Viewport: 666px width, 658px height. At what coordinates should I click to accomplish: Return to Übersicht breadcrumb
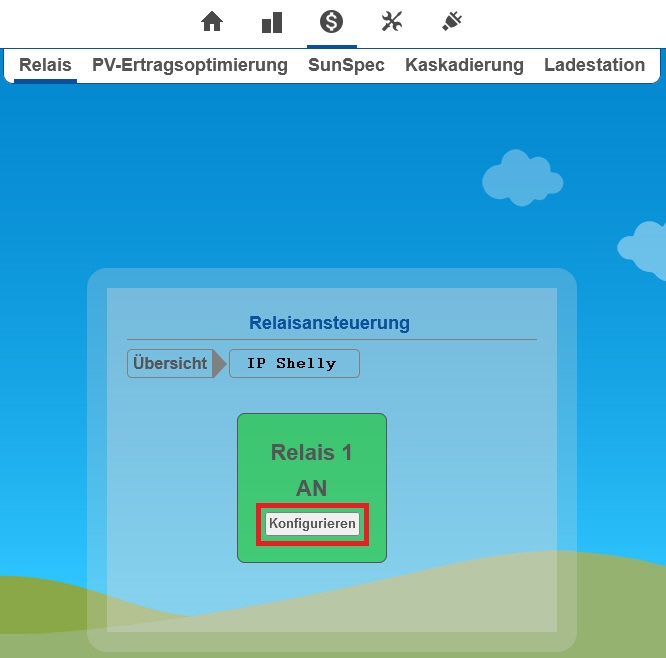[169, 363]
